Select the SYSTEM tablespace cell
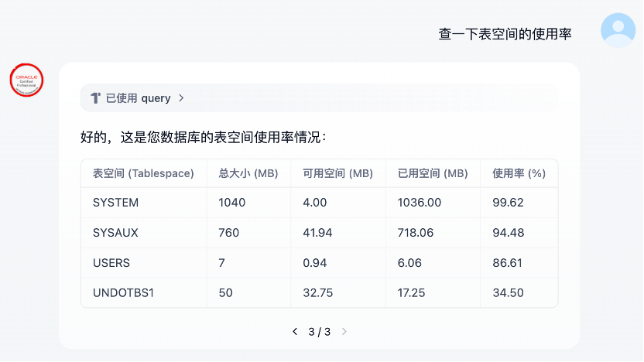The image size is (644, 362). coord(116,203)
